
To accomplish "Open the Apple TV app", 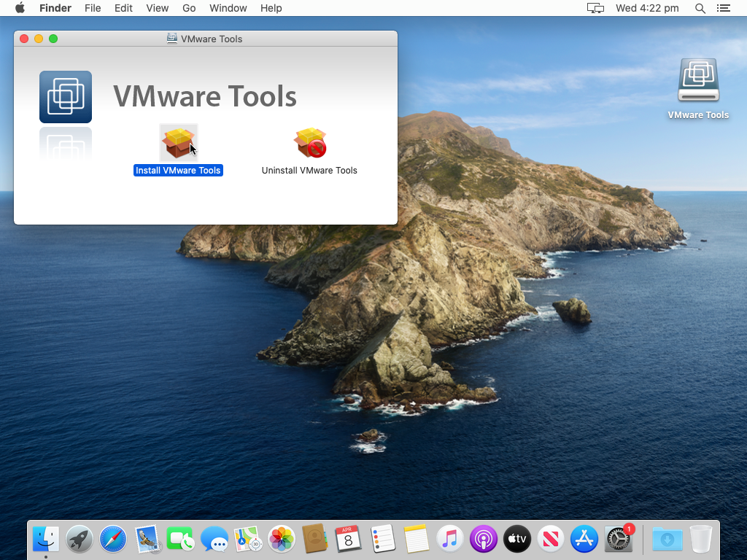I will 516,539.
